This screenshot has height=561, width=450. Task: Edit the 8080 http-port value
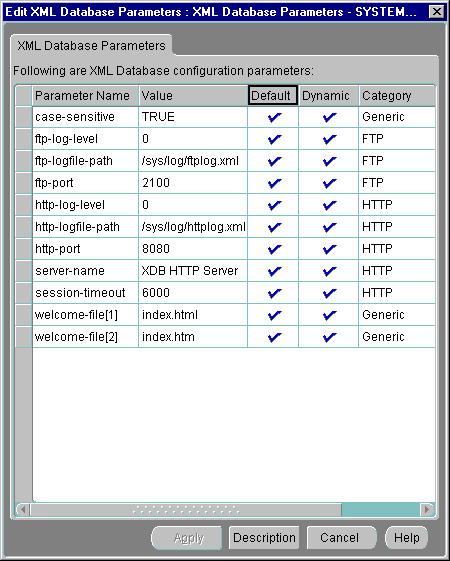(193, 249)
